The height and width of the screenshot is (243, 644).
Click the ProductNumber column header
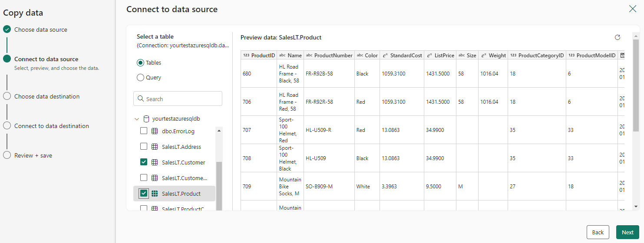pyautogui.click(x=329, y=56)
